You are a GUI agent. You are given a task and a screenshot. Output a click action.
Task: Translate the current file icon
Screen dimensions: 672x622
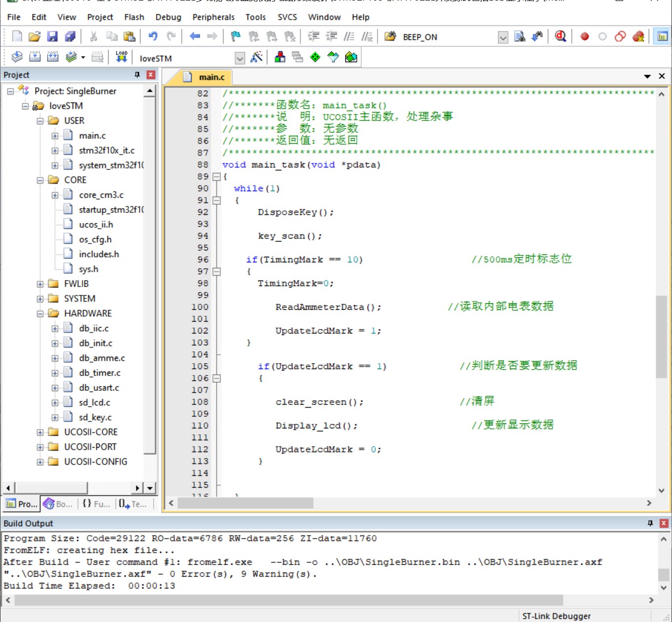point(17,57)
